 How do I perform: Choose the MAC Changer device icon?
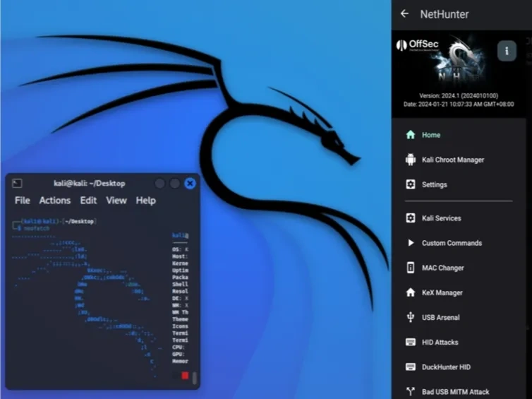411,268
